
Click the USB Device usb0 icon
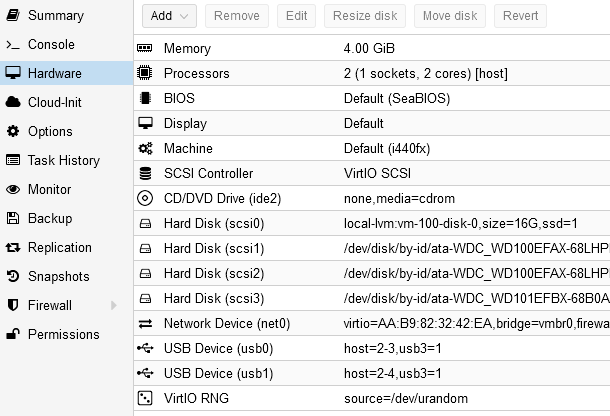point(145,348)
